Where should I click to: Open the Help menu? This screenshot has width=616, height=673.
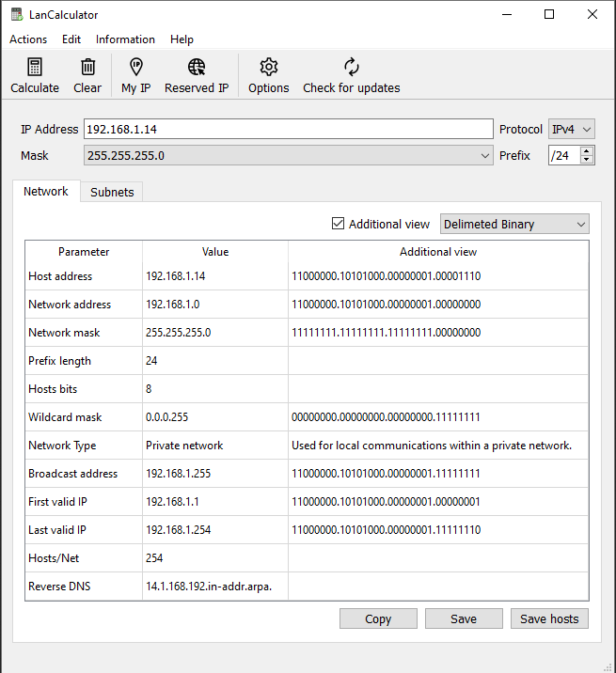coord(182,39)
